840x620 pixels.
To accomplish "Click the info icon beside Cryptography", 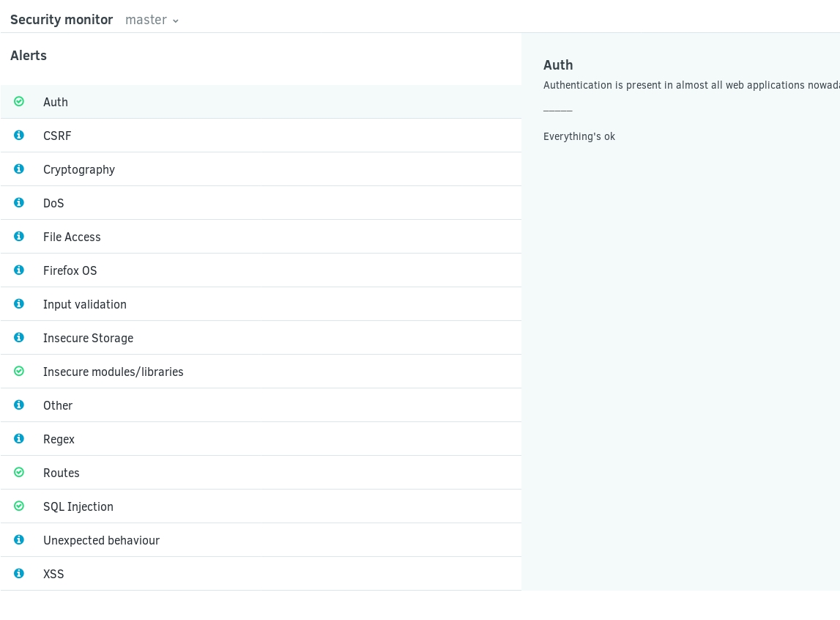I will pos(19,169).
